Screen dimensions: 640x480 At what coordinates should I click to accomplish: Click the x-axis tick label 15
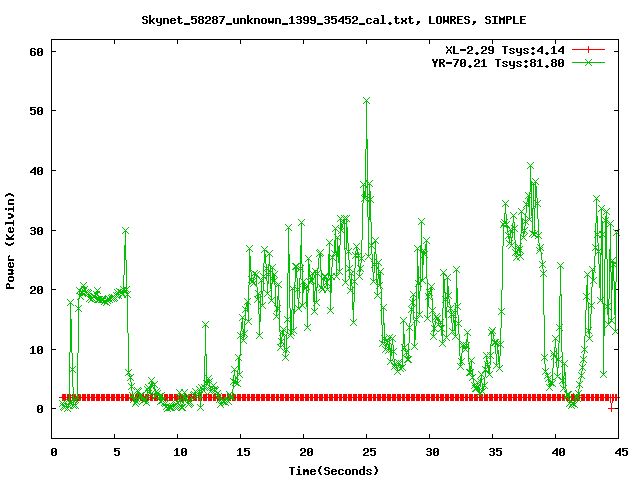(x=243, y=452)
